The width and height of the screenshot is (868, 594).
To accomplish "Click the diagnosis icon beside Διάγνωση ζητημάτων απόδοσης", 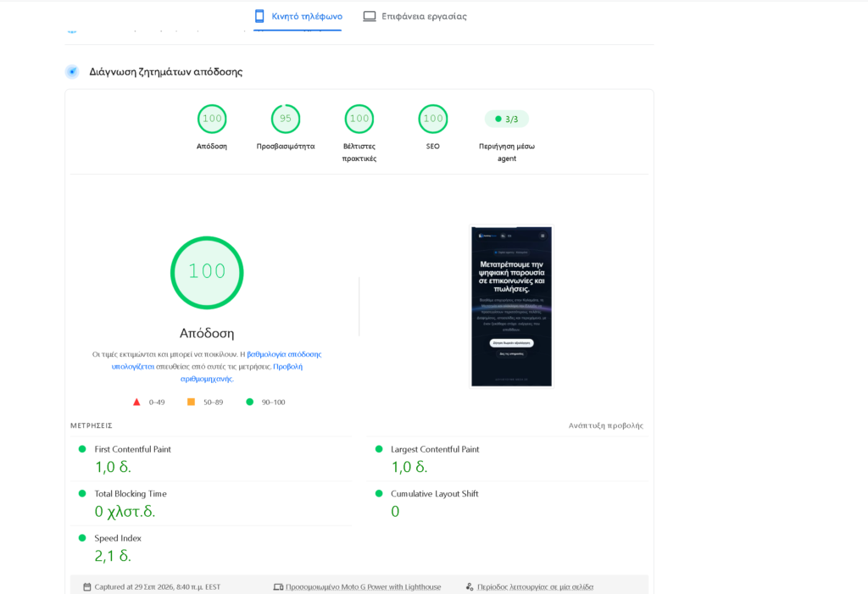I will (72, 71).
